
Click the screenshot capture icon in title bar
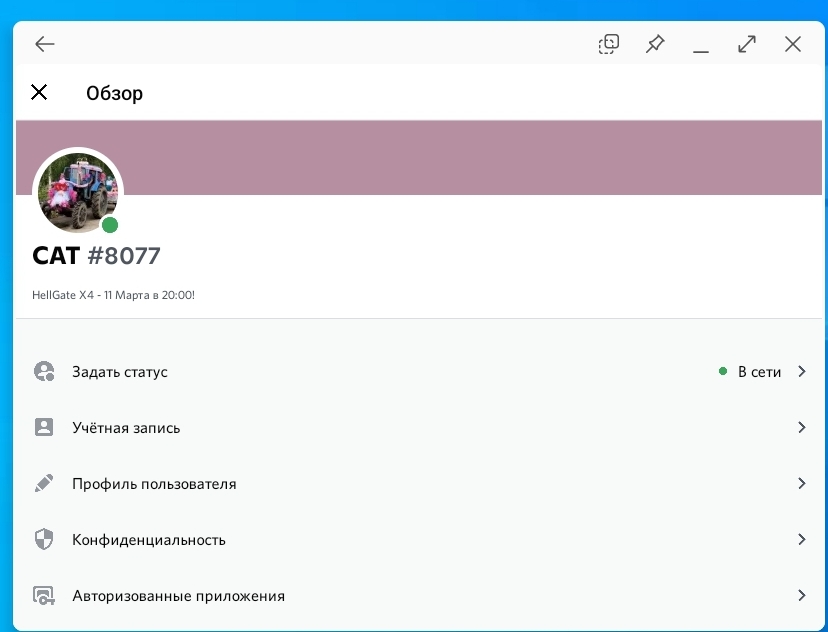click(x=609, y=44)
